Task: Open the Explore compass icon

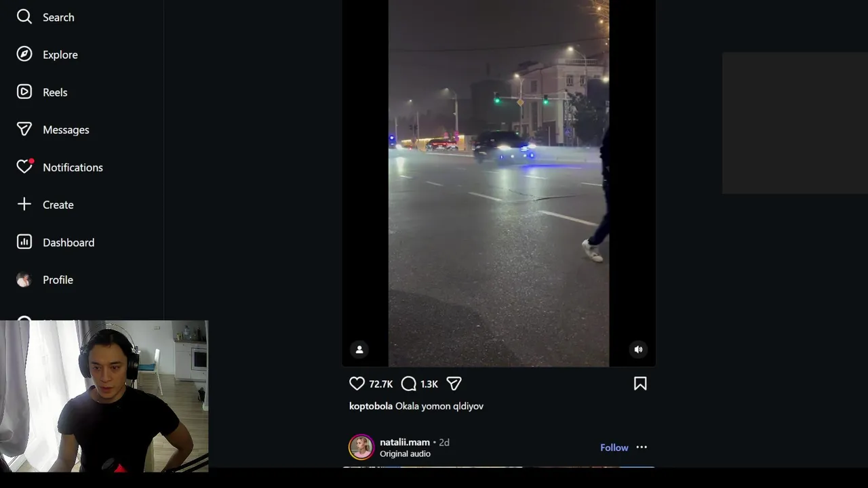Action: [24, 54]
